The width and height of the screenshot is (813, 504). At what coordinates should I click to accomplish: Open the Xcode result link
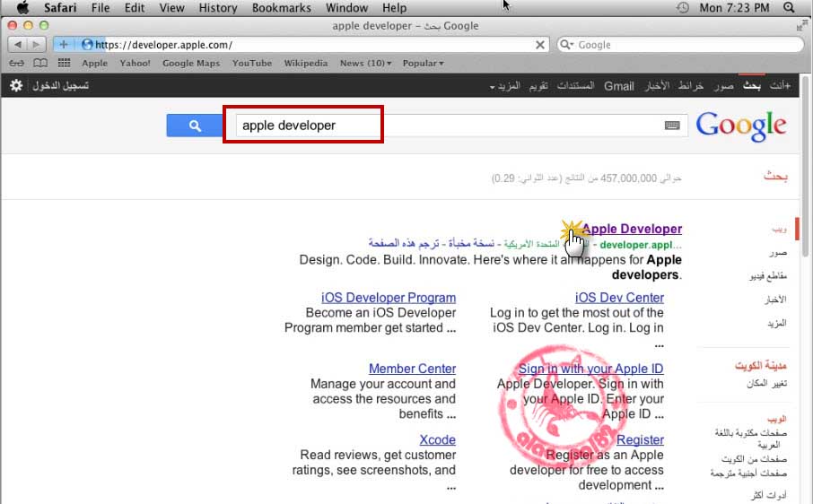click(x=438, y=439)
